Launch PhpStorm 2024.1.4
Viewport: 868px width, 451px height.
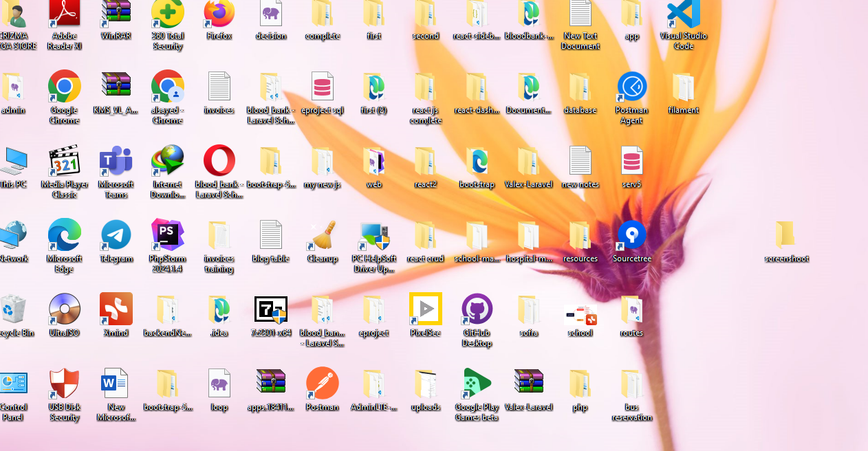pyautogui.click(x=168, y=235)
